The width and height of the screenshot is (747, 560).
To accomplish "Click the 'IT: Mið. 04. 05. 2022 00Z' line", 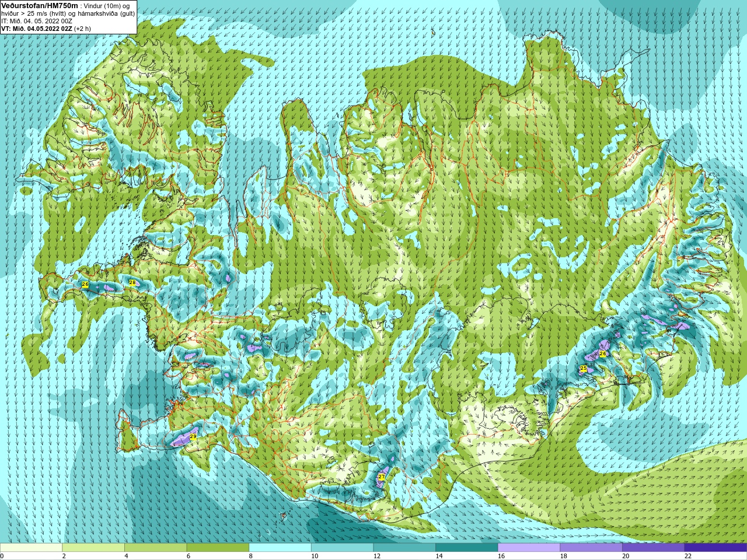I will [37, 21].
